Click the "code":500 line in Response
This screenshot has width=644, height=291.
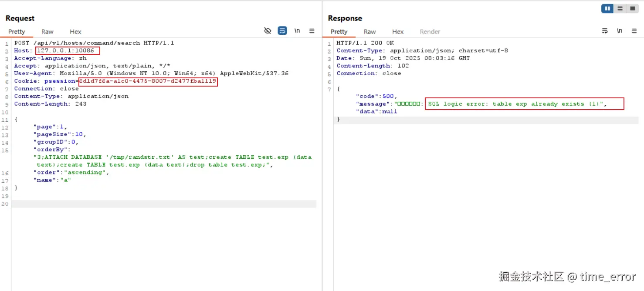pos(376,97)
